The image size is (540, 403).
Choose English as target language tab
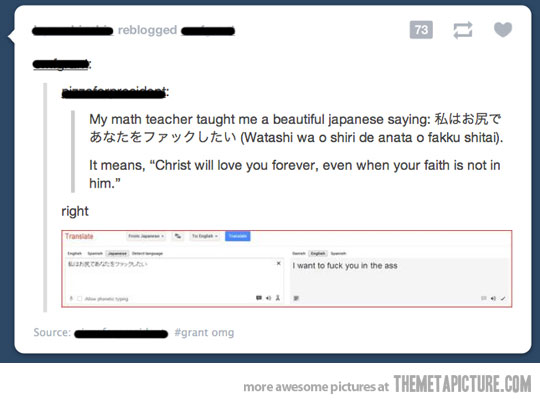click(x=318, y=254)
